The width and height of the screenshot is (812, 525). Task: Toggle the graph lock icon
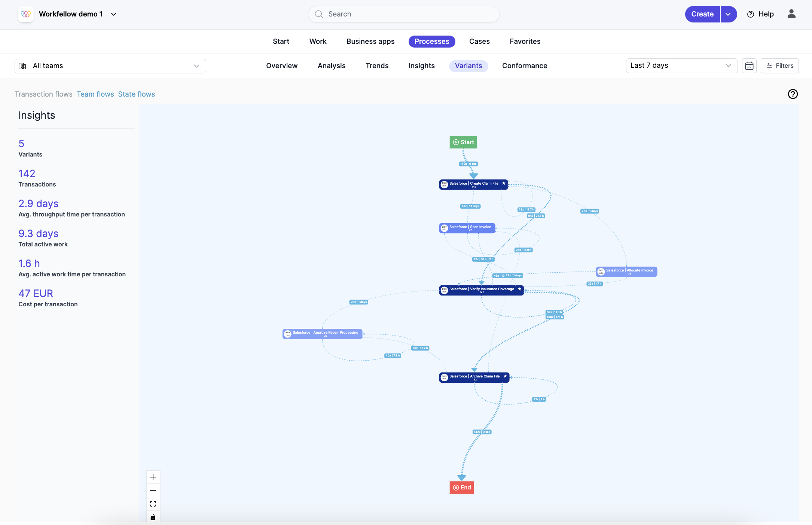[153, 517]
